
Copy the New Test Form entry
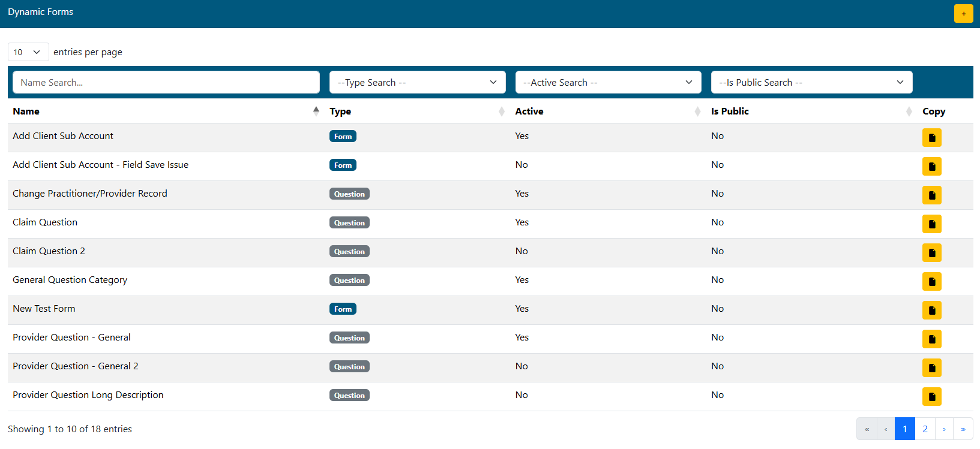pos(931,311)
